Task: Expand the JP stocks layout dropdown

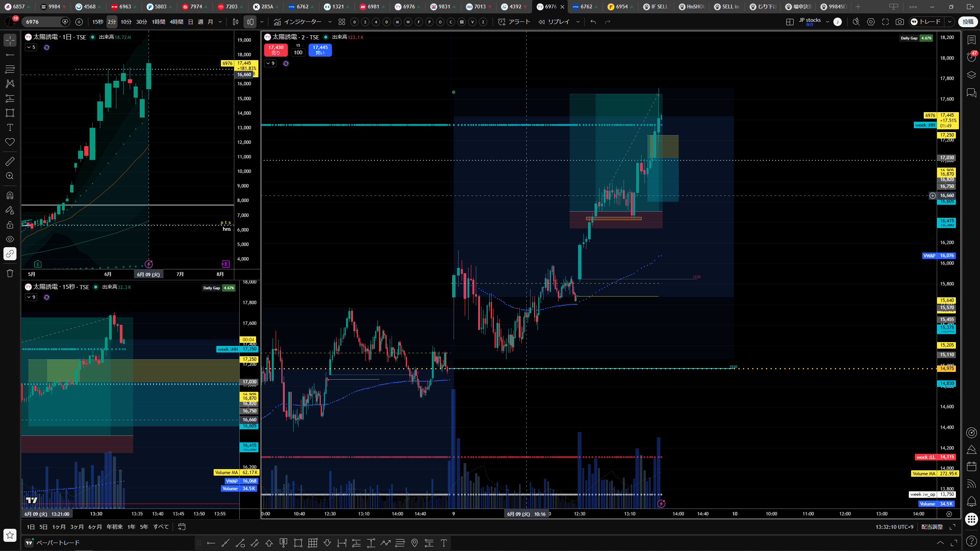Action: [827, 22]
